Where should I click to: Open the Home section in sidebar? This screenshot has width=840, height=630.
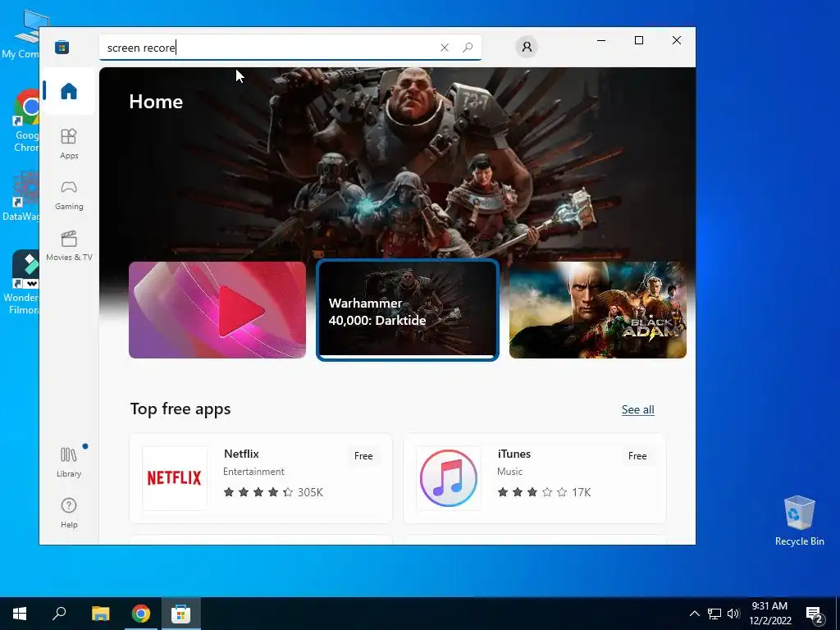(69, 91)
